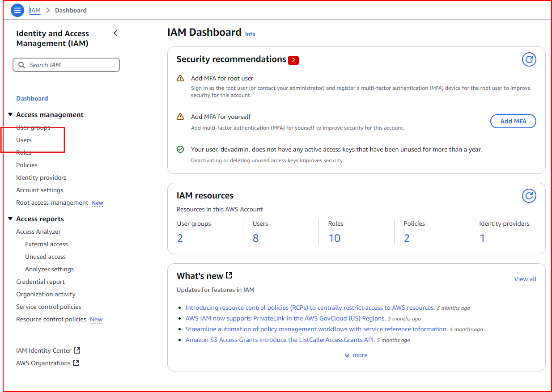
Task: Click the Users count 8
Action: coord(255,238)
